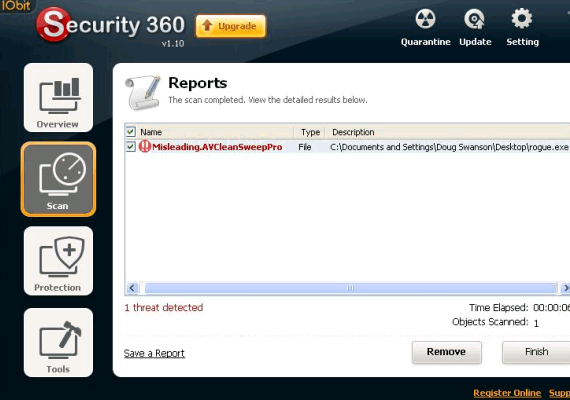Open the Register Online link

507,393
